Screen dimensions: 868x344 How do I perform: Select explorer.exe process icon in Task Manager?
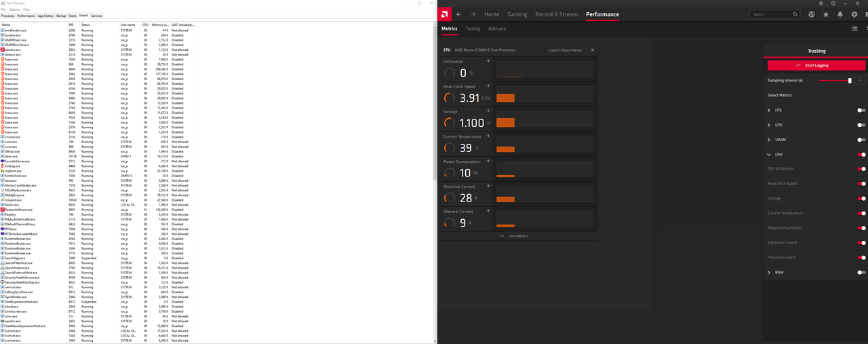(x=3, y=171)
